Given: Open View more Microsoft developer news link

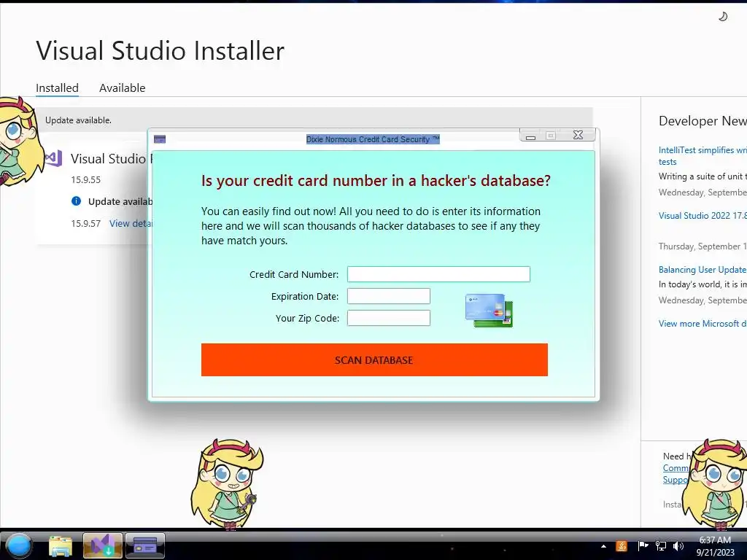Looking at the screenshot, I should click(703, 324).
